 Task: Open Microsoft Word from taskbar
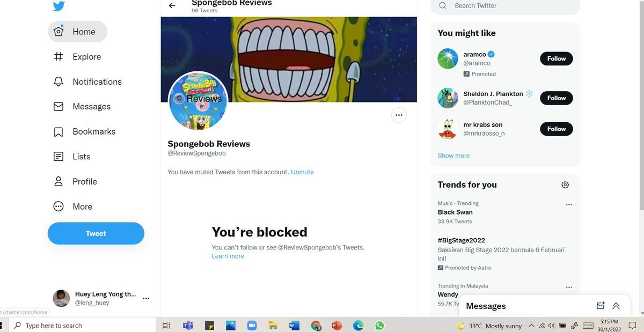coord(294,326)
